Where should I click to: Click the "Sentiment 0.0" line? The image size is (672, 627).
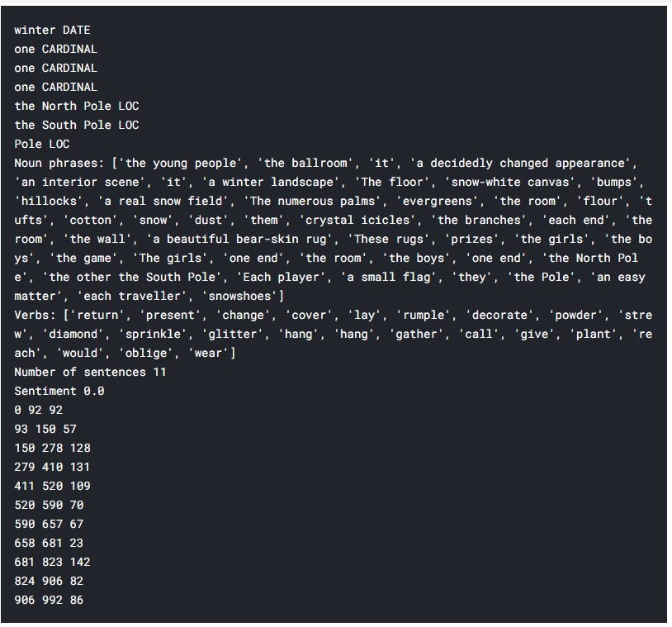(59, 391)
